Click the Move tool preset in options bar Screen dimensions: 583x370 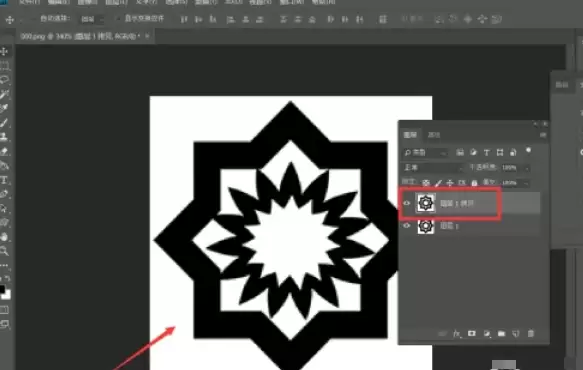[10, 19]
